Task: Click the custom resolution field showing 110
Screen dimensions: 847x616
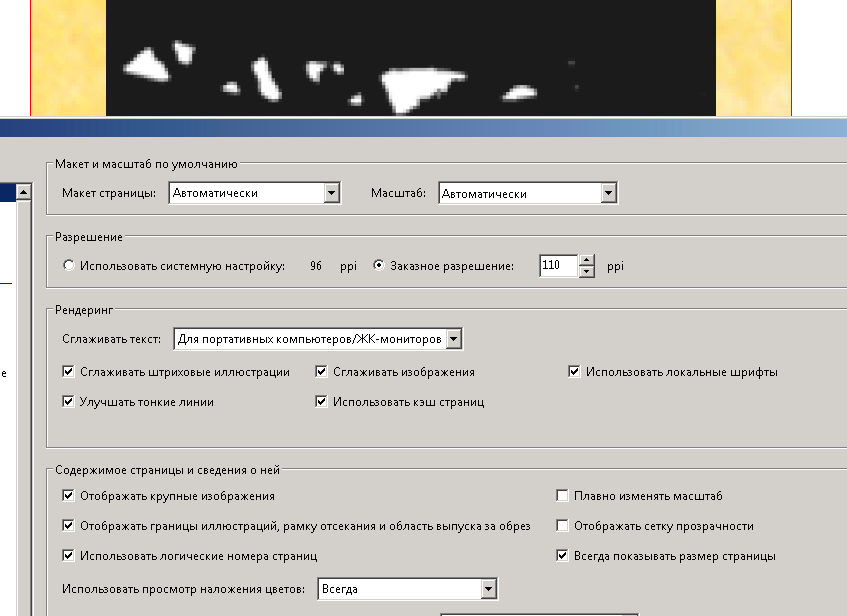Action: [559, 265]
